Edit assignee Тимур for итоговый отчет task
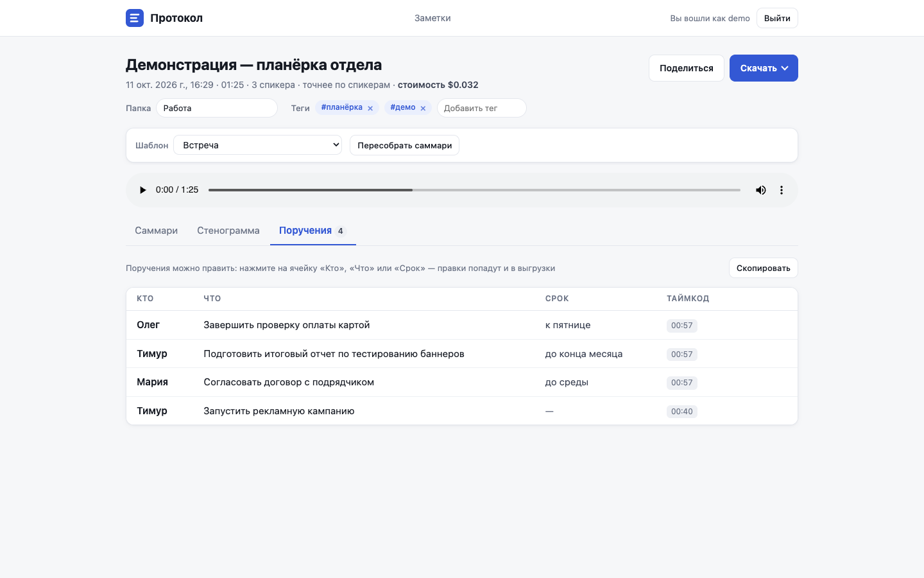Screen dimensions: 924x578 (x=152, y=354)
